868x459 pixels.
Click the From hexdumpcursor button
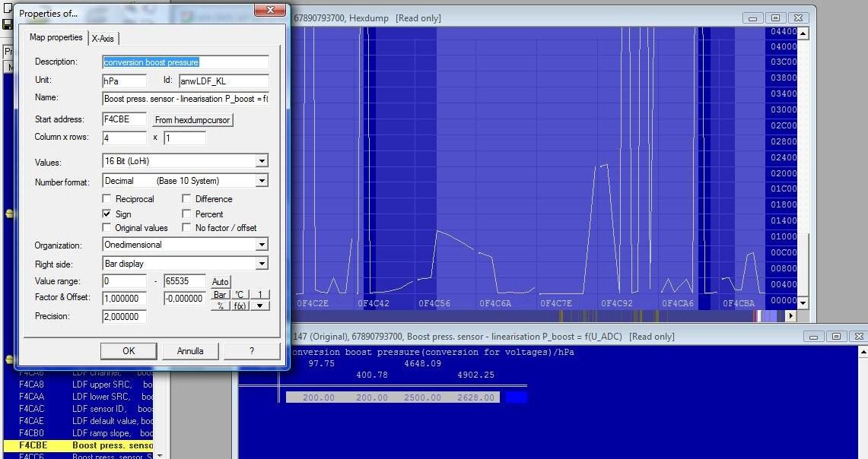(192, 120)
